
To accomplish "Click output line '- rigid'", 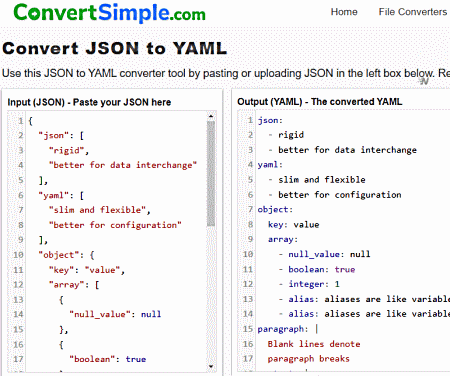I will coord(286,135).
